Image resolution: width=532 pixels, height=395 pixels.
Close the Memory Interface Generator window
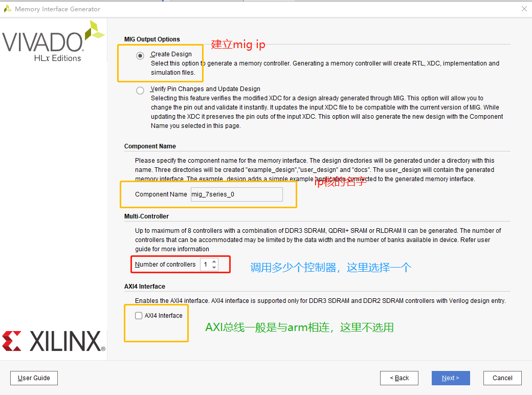523,9
